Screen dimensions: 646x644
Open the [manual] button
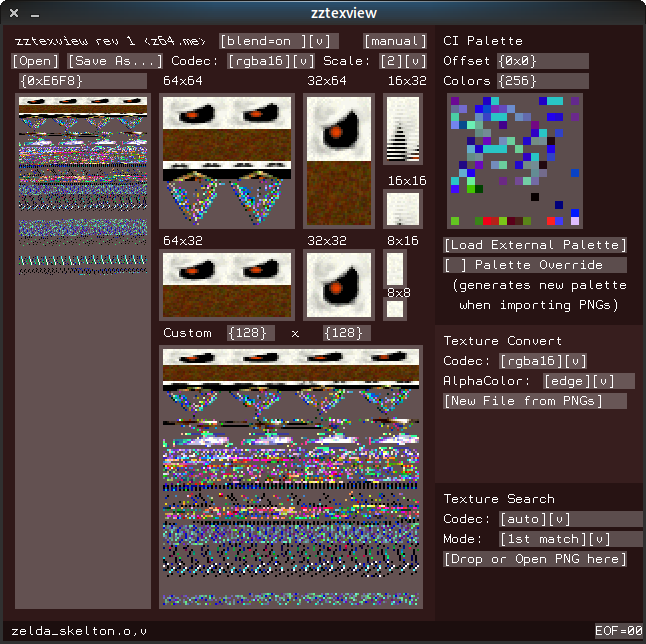395,41
